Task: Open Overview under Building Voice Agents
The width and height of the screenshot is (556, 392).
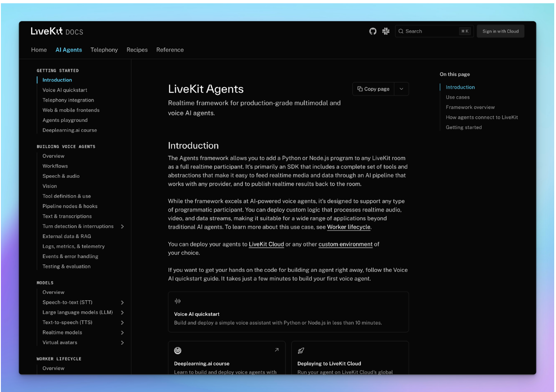Action: click(x=53, y=156)
